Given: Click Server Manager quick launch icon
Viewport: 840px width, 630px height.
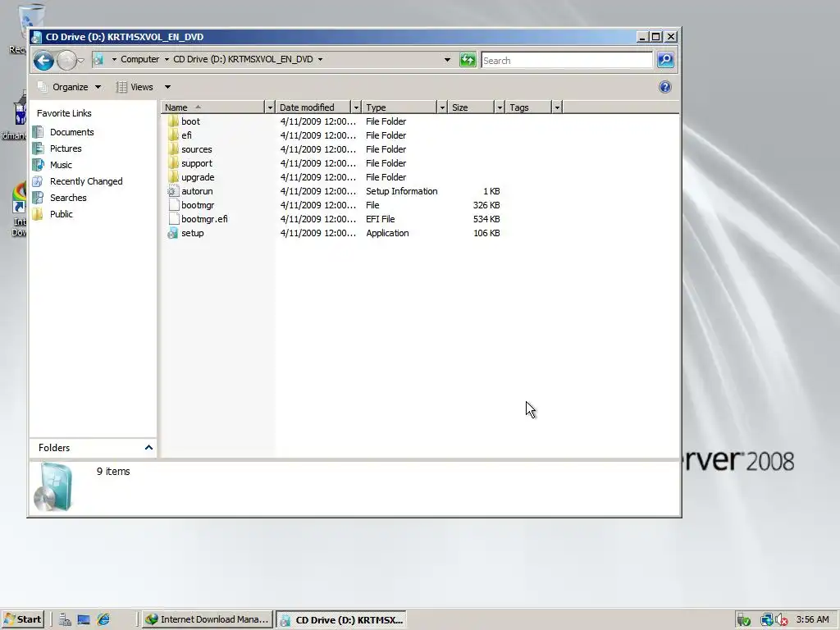Looking at the screenshot, I should (65, 619).
